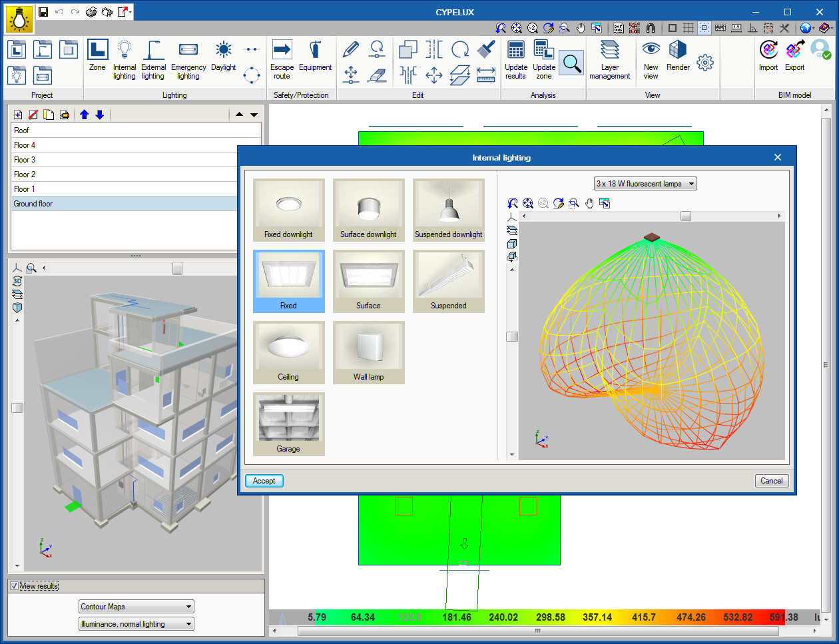Screen dimensions: 839x644
Task: Select the pencil Edit tool
Action: pyautogui.click(x=351, y=49)
